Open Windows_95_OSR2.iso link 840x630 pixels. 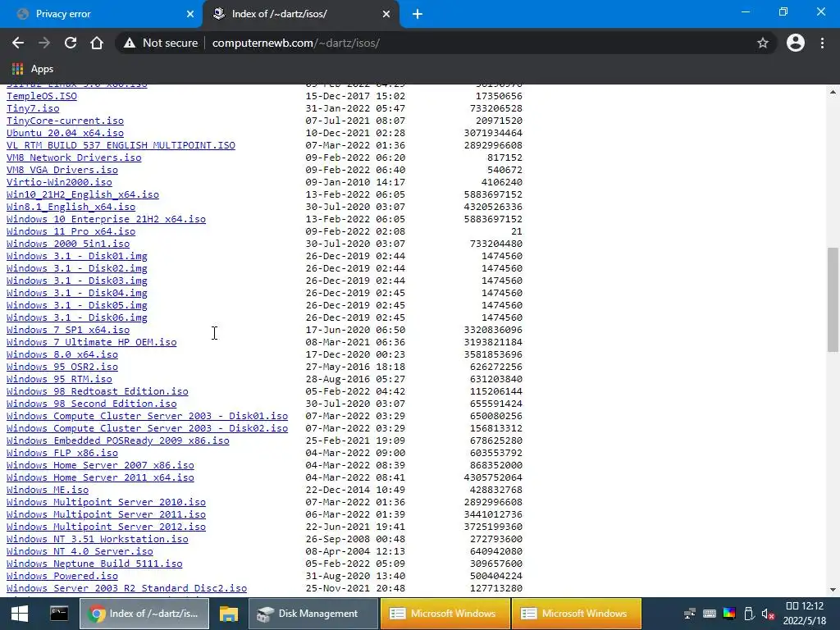[x=62, y=367]
